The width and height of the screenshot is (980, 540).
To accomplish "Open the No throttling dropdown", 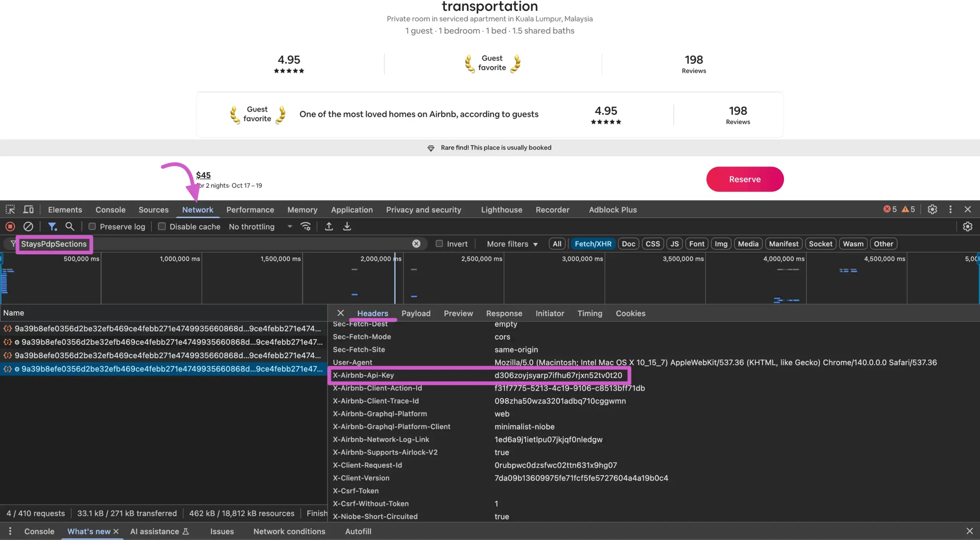I will 260,227.
